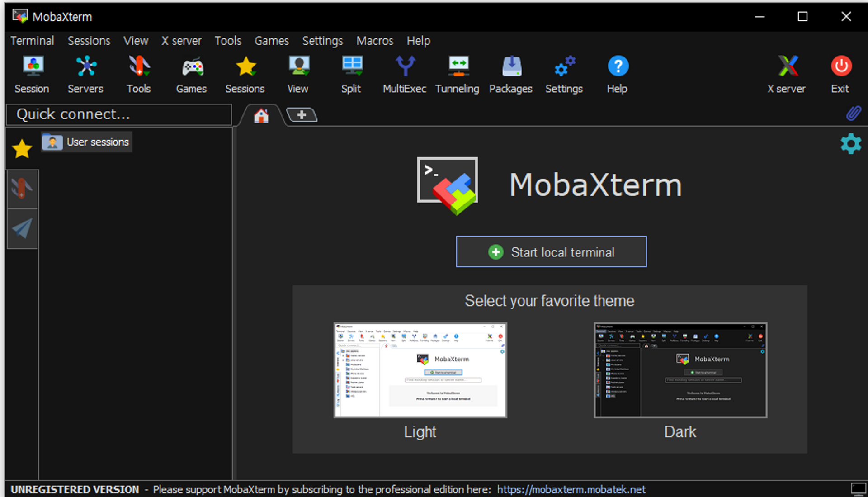Open the Tools sidebar knife tab

click(x=22, y=189)
